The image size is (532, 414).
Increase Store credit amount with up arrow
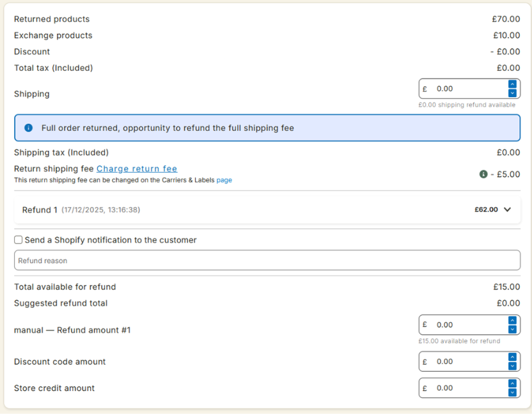tap(512, 384)
